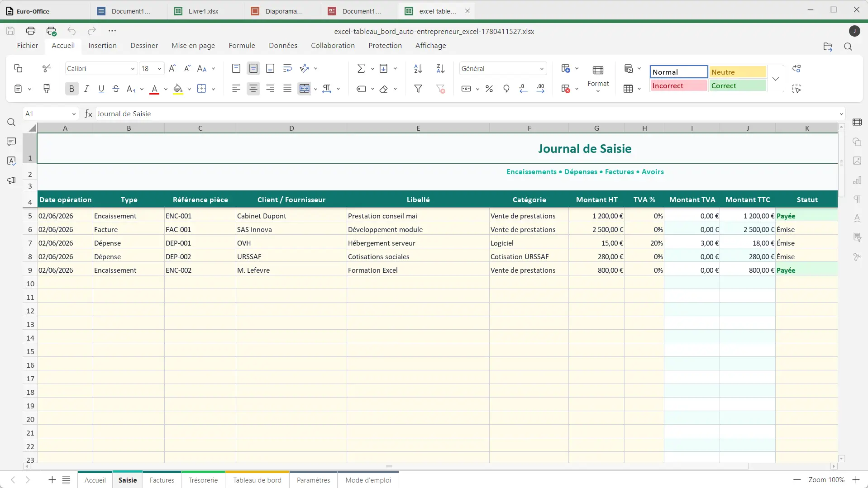This screenshot has width=868, height=488.
Task: Switch to the Tableau de bord sheet
Action: click(x=258, y=480)
